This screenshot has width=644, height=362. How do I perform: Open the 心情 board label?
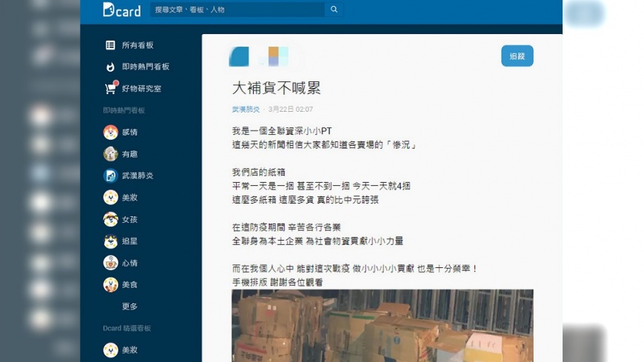coord(130,263)
